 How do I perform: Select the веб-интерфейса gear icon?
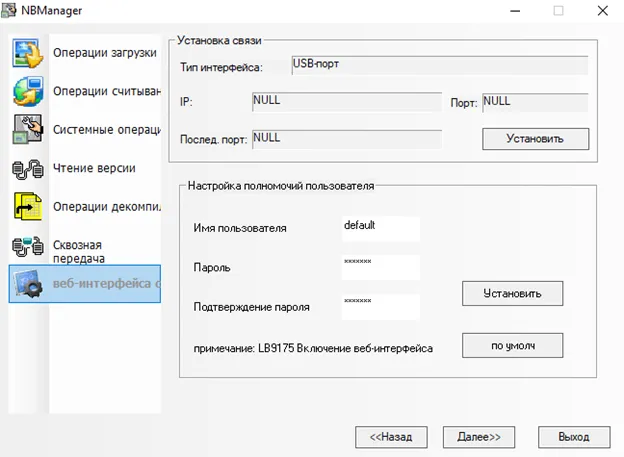pyautogui.click(x=27, y=284)
